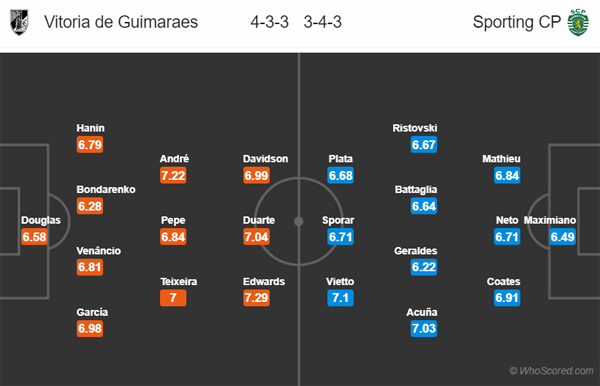
Task: Click Maximiano's 6.49 rating badge
Action: [562, 236]
